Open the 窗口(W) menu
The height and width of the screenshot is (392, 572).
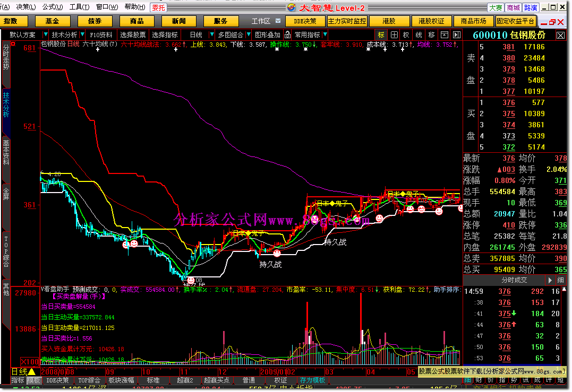[x=107, y=7]
